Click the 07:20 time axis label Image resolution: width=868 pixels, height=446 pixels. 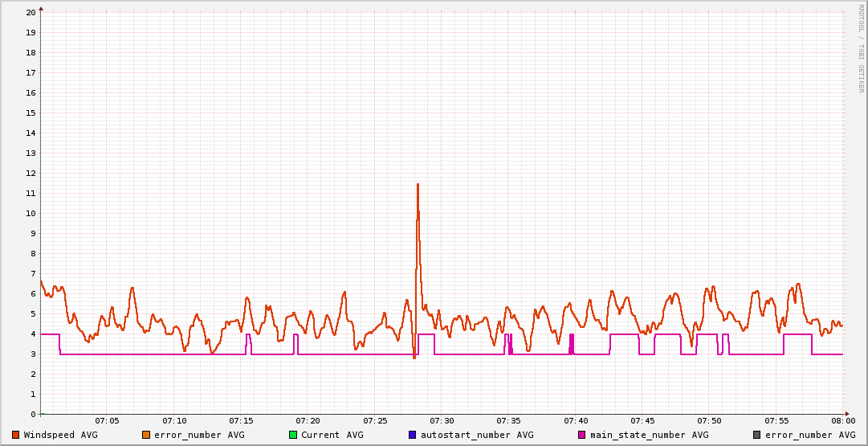(x=308, y=422)
